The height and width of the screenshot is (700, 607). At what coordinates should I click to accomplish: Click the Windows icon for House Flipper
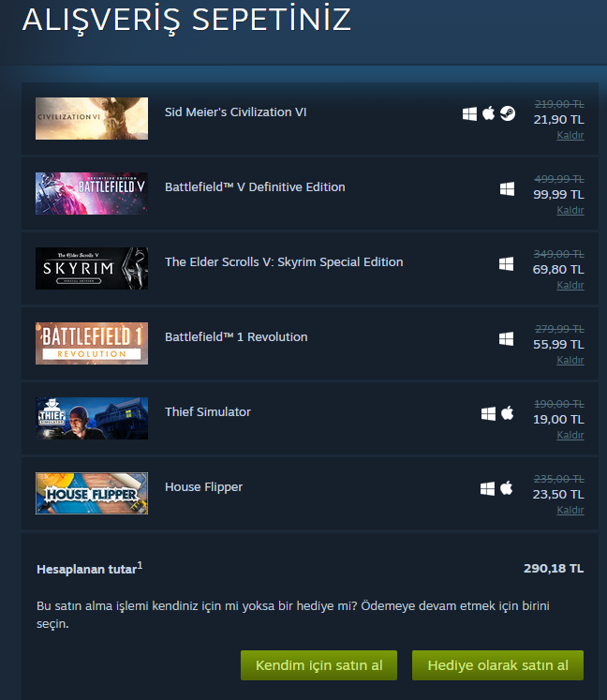(487, 489)
